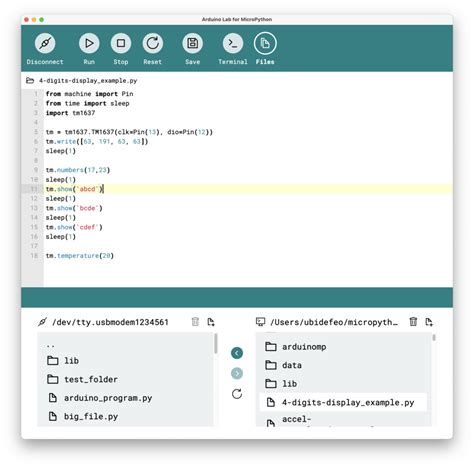This screenshot has width=474, height=467.
Task: Create new file on the board
Action: [x=211, y=322]
